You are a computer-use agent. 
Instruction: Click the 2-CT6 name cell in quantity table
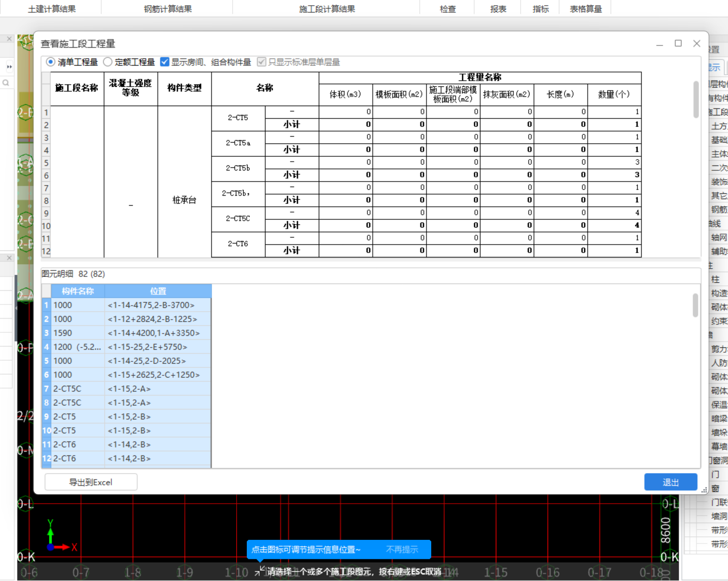pos(238,244)
